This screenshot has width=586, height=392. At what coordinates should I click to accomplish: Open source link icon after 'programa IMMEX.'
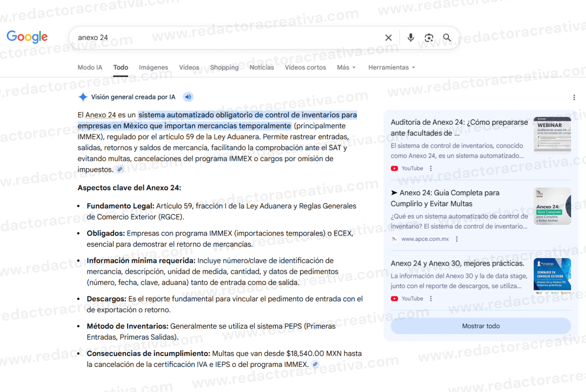point(315,364)
